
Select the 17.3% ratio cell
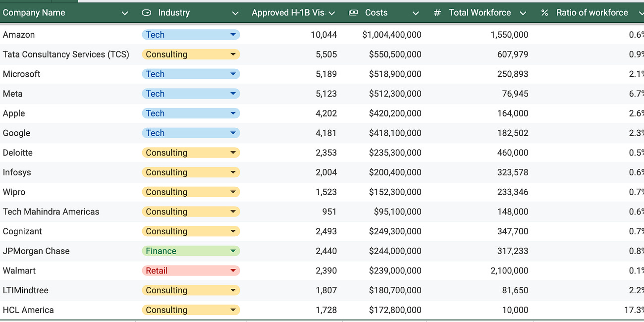589,310
